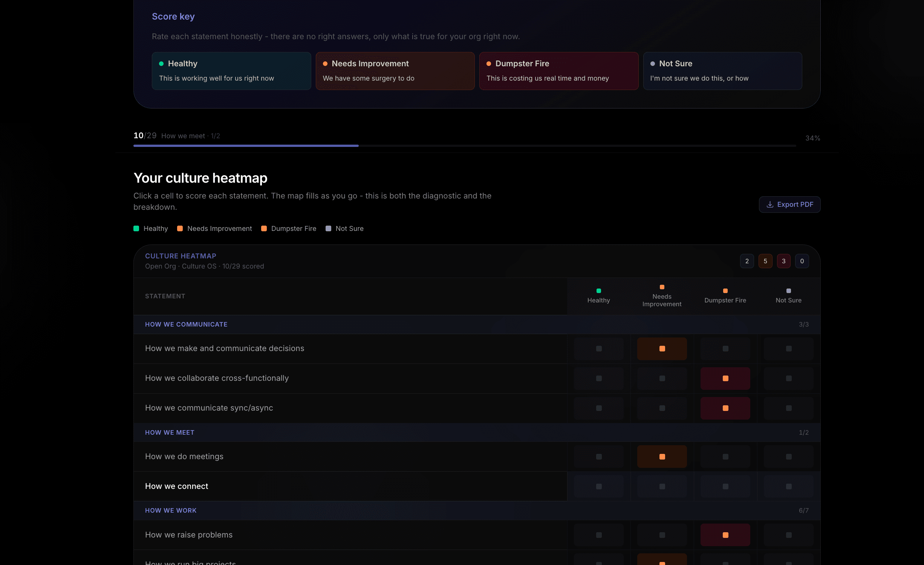Mark 'communicate sync/async' as Not Sure
Viewport: 924px width, 565px height.
coord(789,408)
